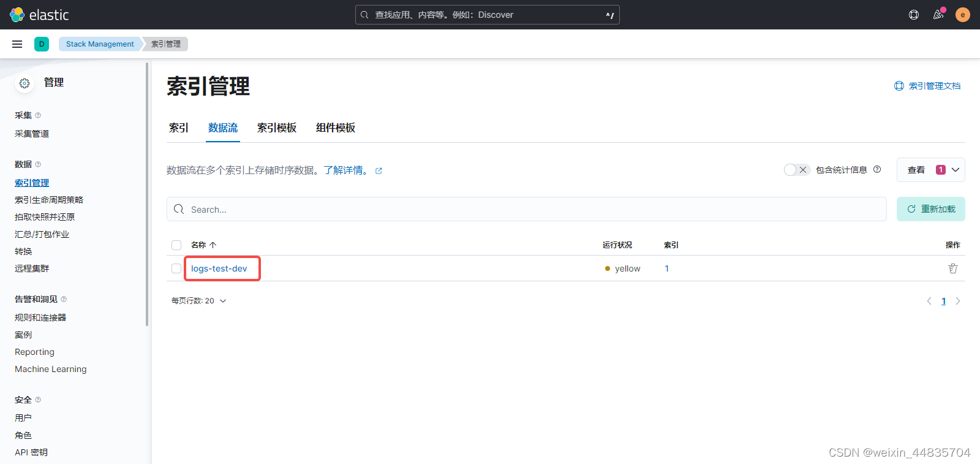Select the 数据流 tab
Viewport: 980px width, 464px height.
223,127
